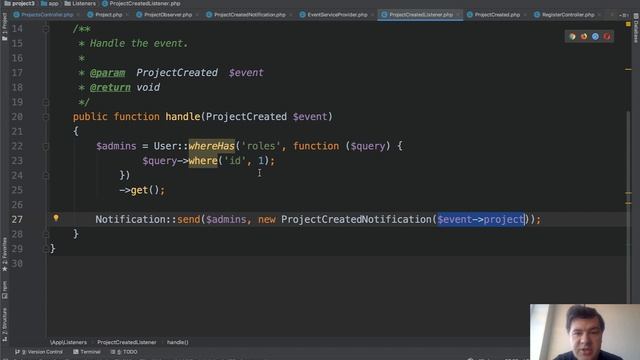The height and width of the screenshot is (360, 640).
Task: Collapse closure fold at line 22
Action: tap(45, 146)
